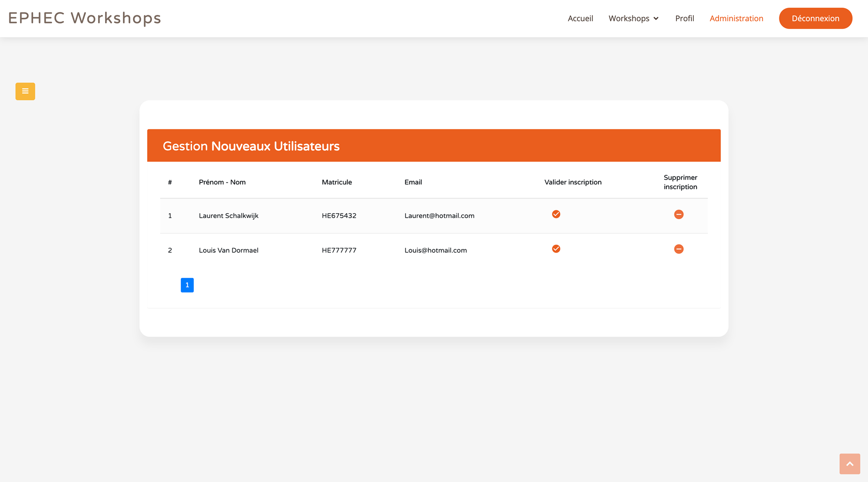This screenshot has width=868, height=482.
Task: Click the Gestion Nouveaux Utilisateurs header
Action: point(251,146)
